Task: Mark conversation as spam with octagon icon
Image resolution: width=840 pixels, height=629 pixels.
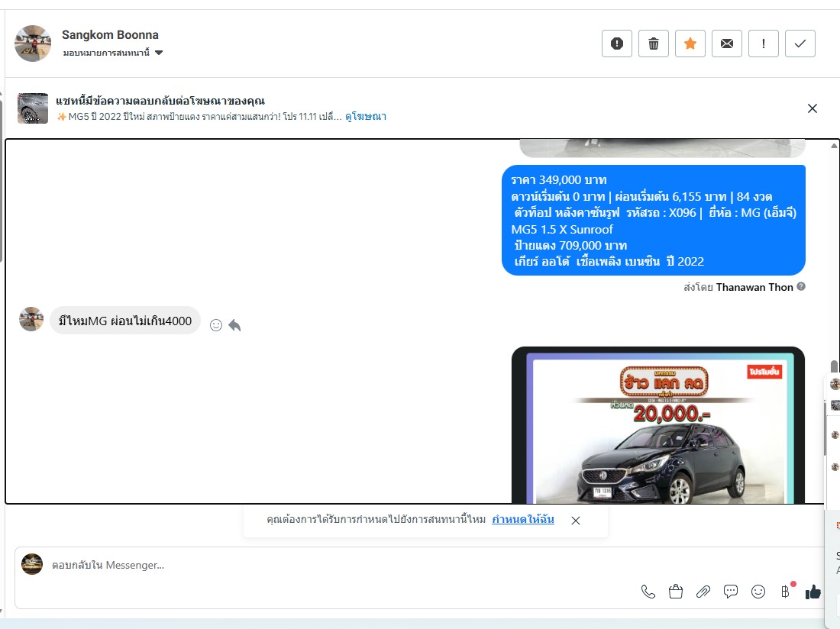Action: pyautogui.click(x=617, y=44)
